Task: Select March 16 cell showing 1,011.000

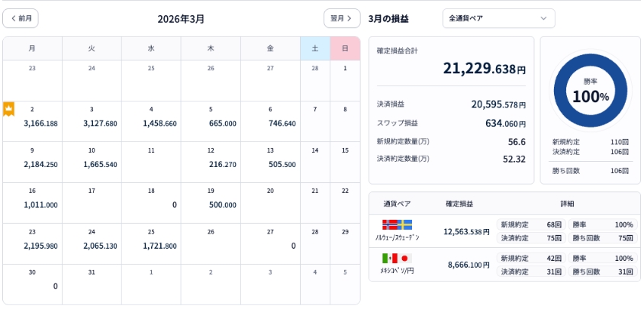Action: coord(33,203)
